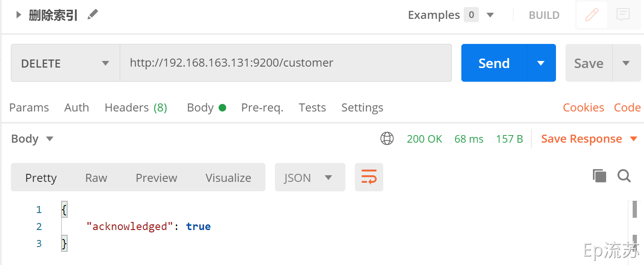Open the Save button arrow dropdown

click(626, 63)
